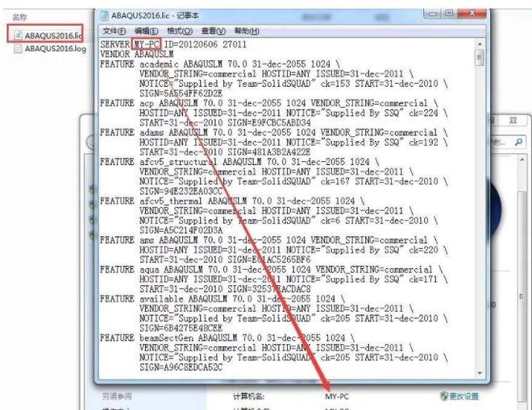Image resolution: width=532 pixels, height=410 pixels.
Task: Select the ABAQUS2016.lic file in Explorer
Action: tap(48, 35)
